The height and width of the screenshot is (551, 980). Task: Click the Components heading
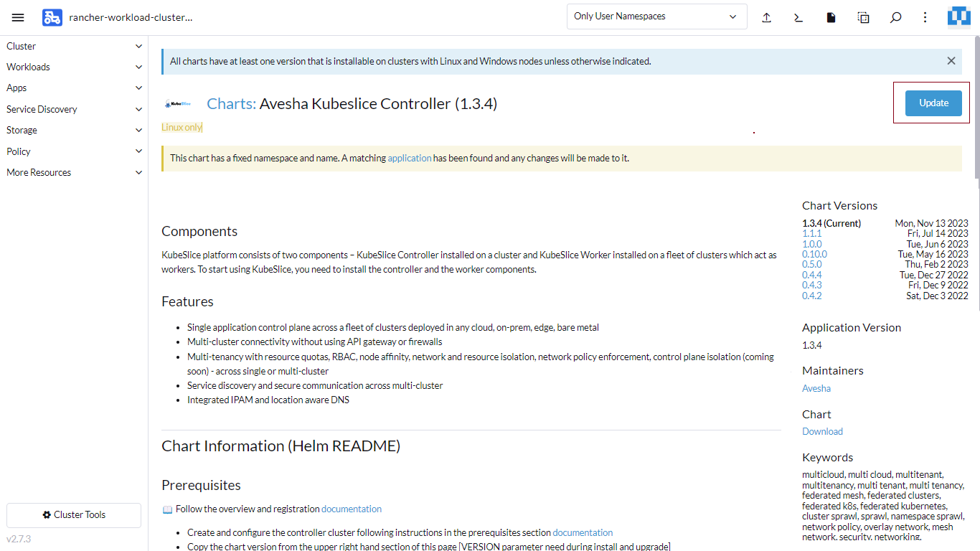[199, 231]
